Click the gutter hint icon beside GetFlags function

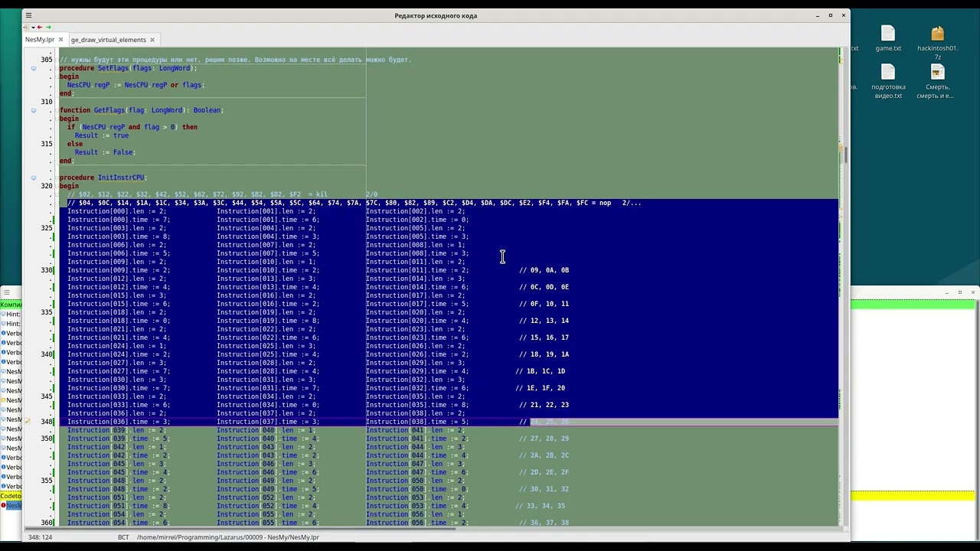point(33,110)
